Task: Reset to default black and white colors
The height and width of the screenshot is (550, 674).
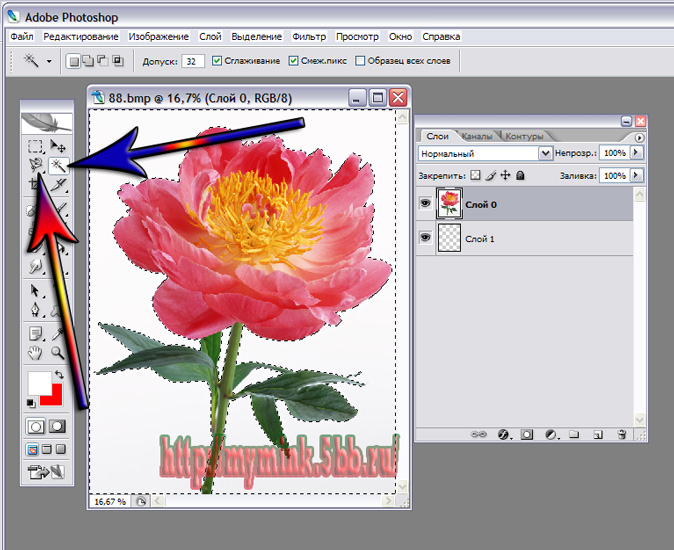Action: click(x=31, y=403)
